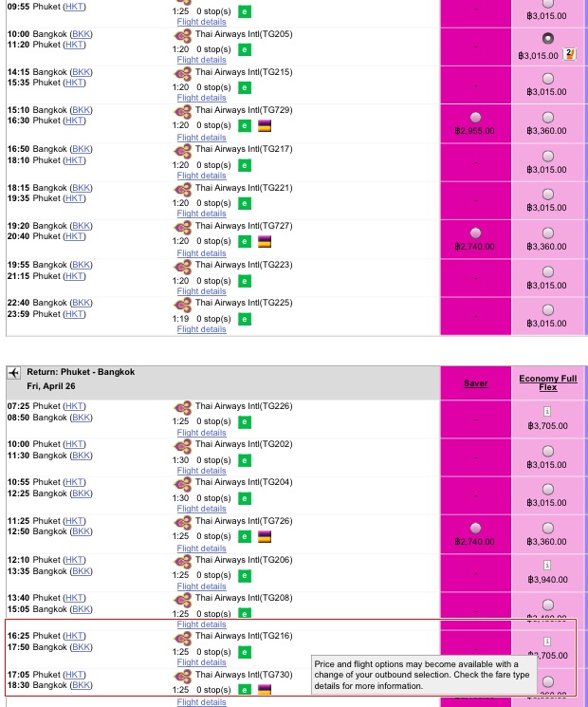Click the HKT link for the 07:25 return departure
Image resolution: width=588 pixels, height=707 pixels.
[74, 406]
